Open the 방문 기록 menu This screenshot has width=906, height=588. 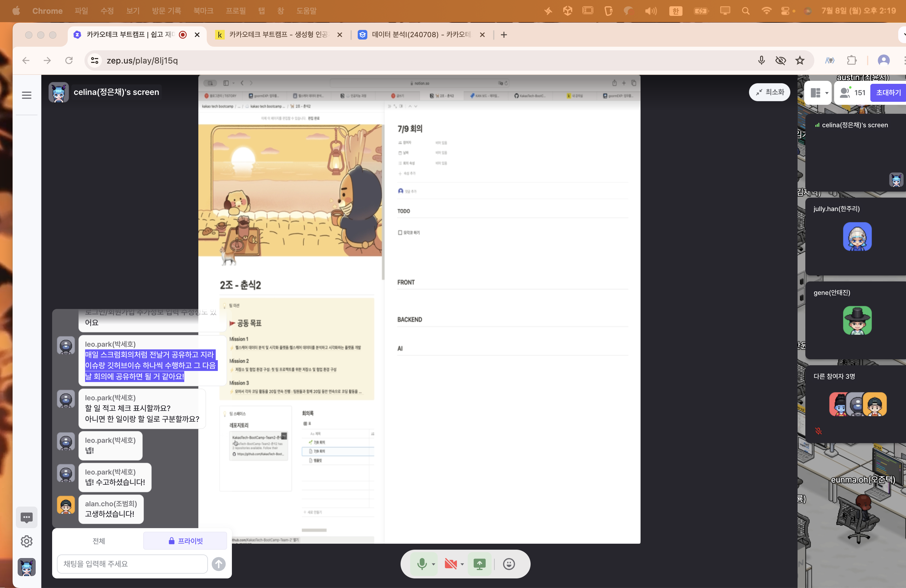pyautogui.click(x=167, y=11)
